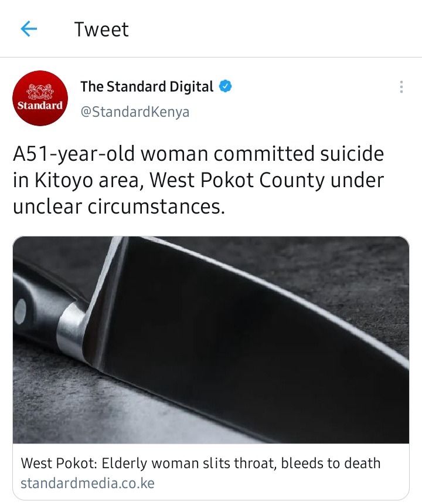
Task: Open the 'West Pokot: Elderly woman' headline
Action: (200, 463)
